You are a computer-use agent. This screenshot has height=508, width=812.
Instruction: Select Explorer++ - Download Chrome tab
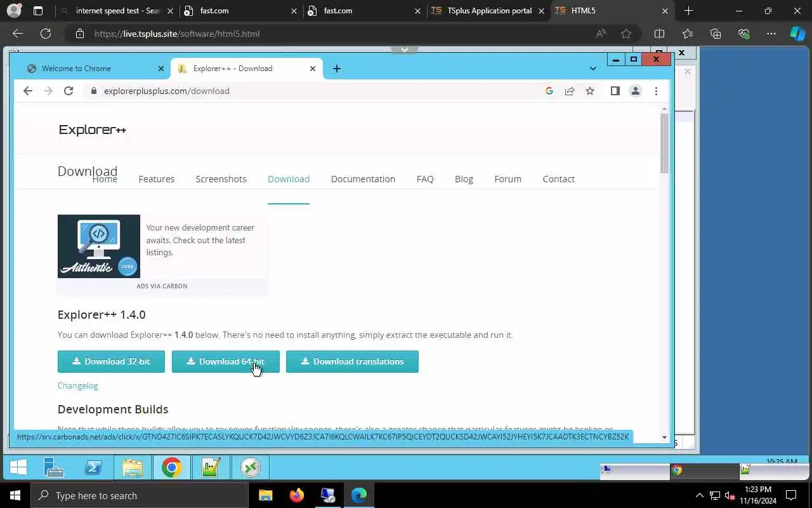pos(247,69)
